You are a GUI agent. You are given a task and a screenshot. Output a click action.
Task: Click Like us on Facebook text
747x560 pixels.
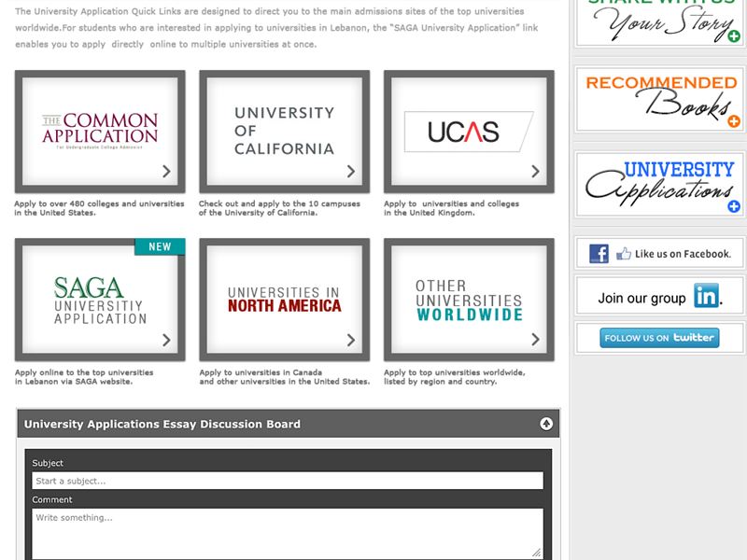click(x=683, y=254)
